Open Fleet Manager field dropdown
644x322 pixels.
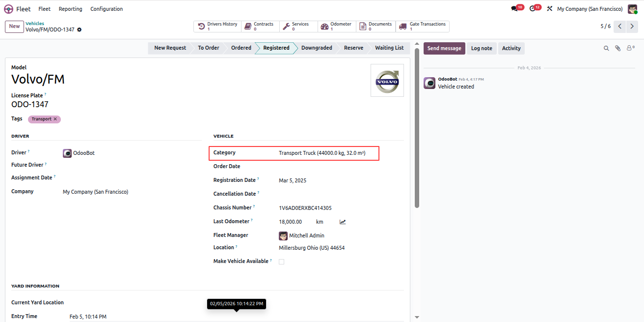[341, 235]
